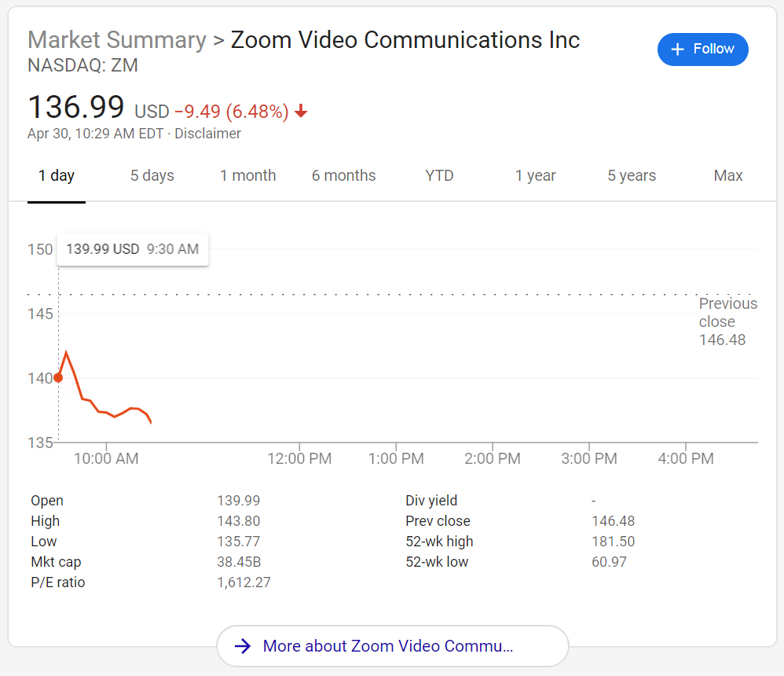The image size is (784, 676).
Task: Switch to the 5 days tab
Action: 152,175
